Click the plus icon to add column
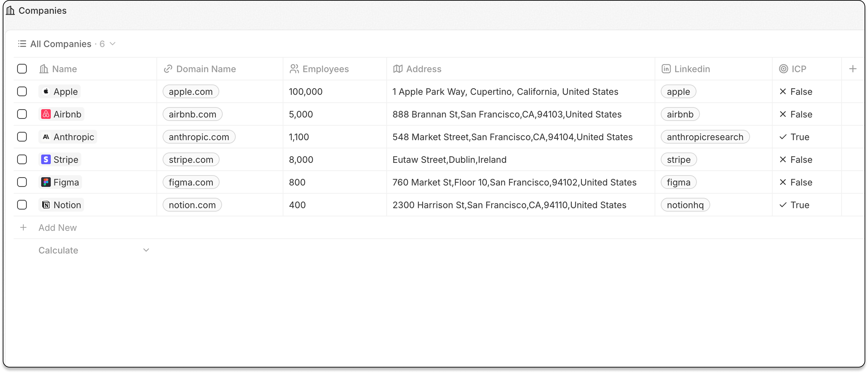 [x=853, y=69]
